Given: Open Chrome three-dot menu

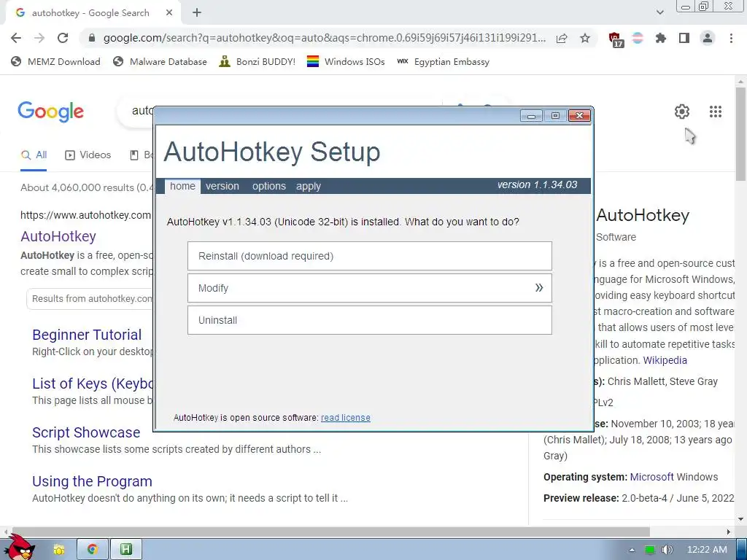Looking at the screenshot, I should (731, 38).
